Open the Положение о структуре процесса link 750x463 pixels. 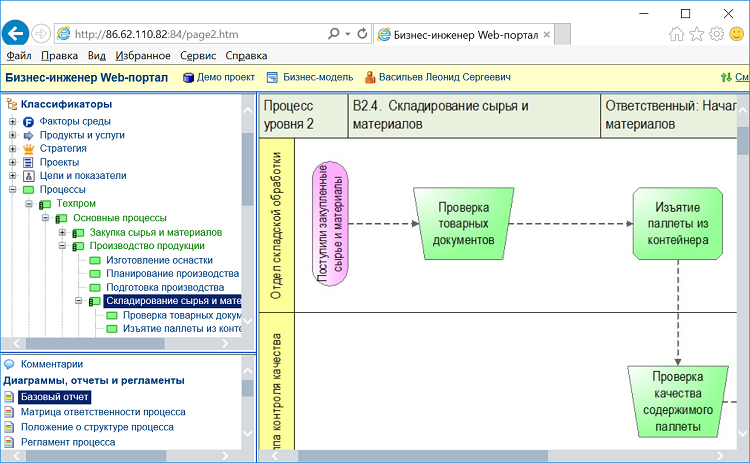[x=97, y=427]
